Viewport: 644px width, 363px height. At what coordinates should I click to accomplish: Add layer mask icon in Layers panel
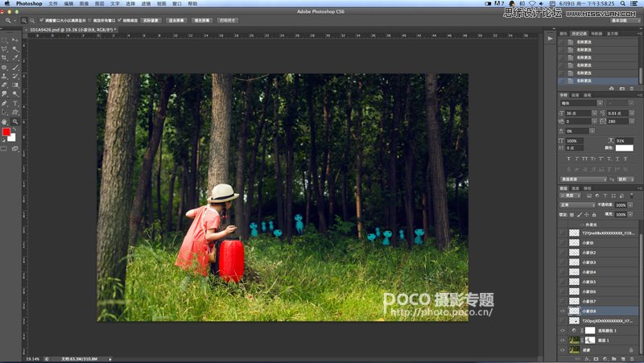coord(596,359)
